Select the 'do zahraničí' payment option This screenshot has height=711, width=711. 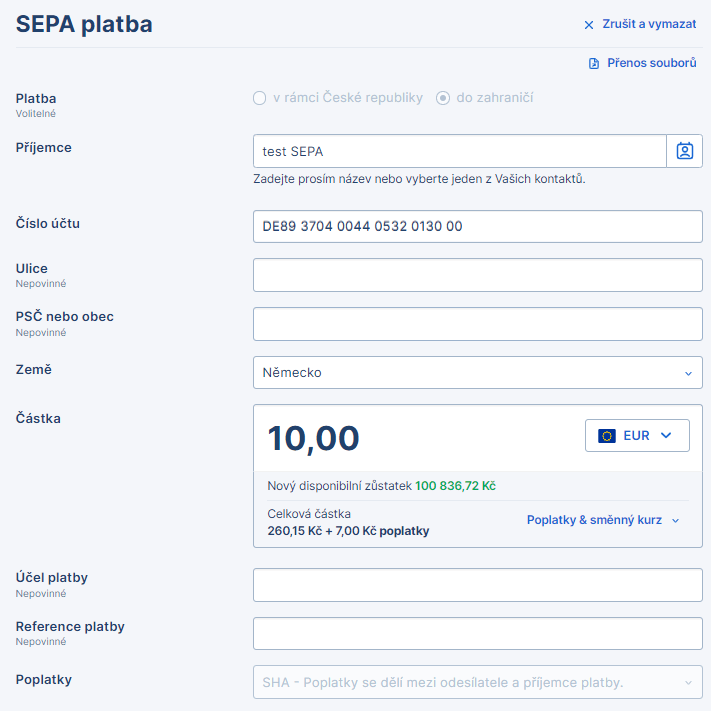point(443,98)
